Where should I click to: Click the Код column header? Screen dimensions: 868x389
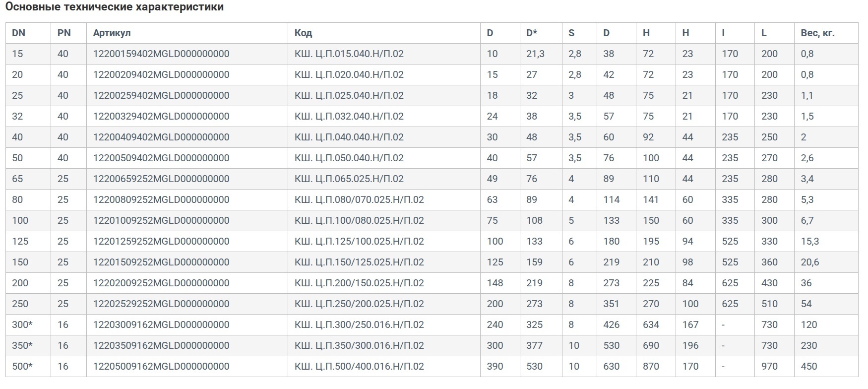[x=303, y=33]
